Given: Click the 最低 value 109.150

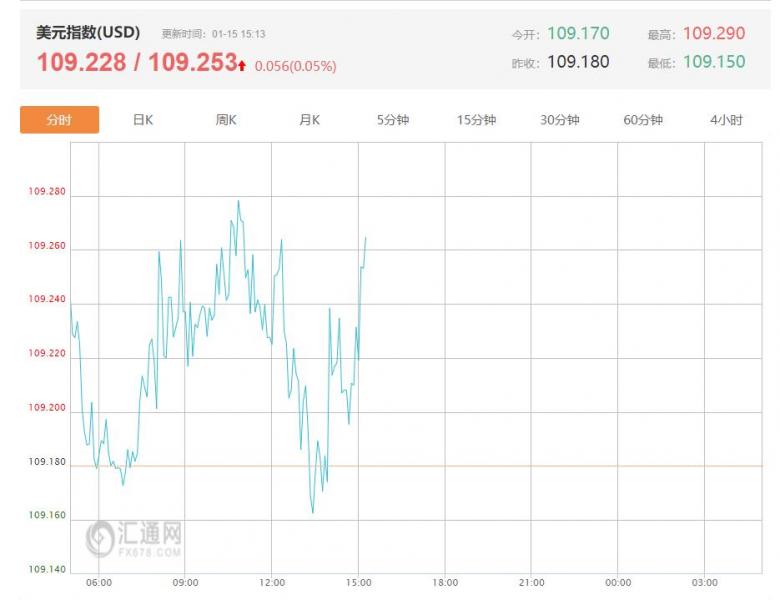Looking at the screenshot, I should (x=714, y=62).
